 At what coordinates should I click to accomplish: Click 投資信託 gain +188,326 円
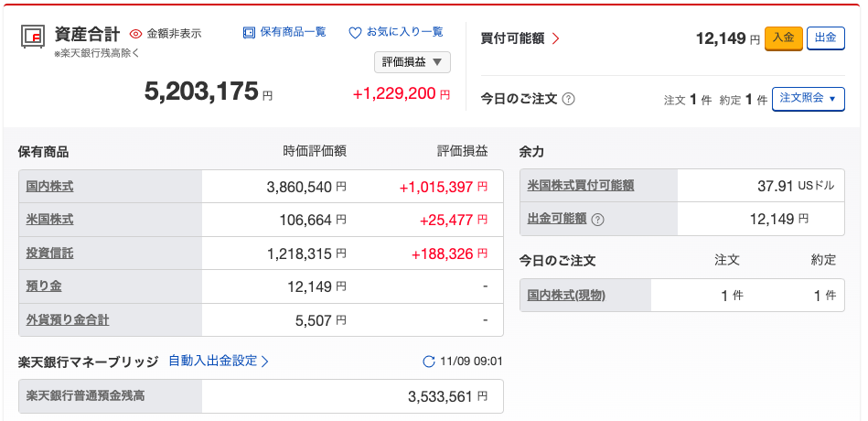point(449,254)
